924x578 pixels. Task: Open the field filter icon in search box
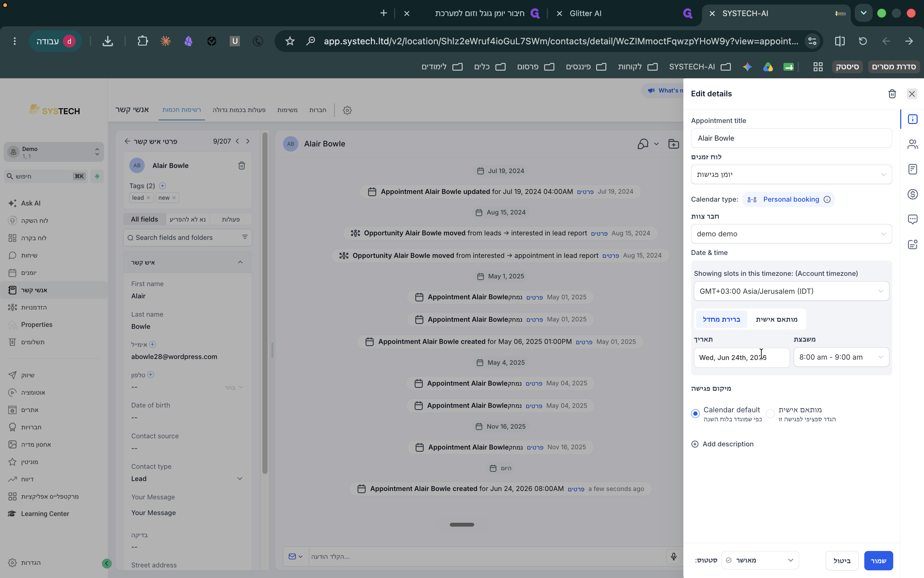(245, 237)
